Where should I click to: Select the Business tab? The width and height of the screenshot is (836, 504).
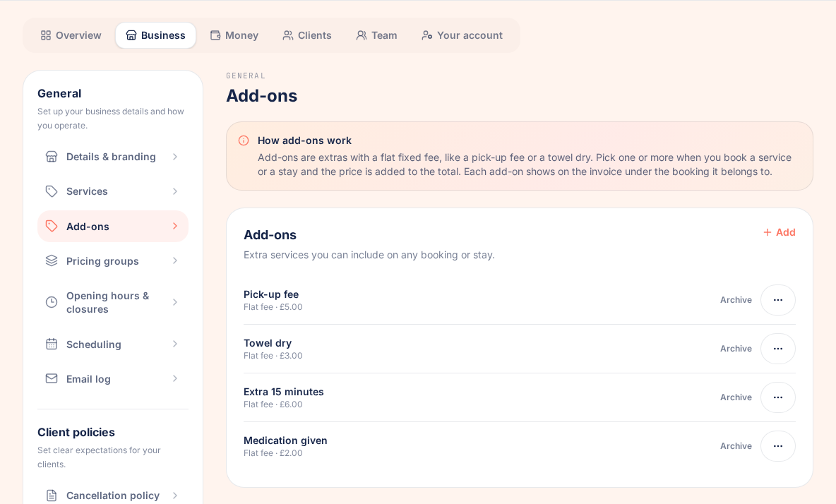[155, 35]
